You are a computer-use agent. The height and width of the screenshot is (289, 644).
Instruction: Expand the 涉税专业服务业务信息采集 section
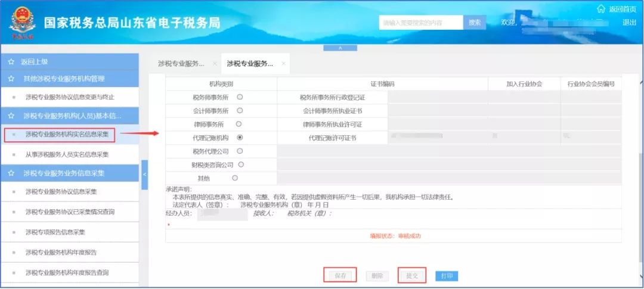70,173
